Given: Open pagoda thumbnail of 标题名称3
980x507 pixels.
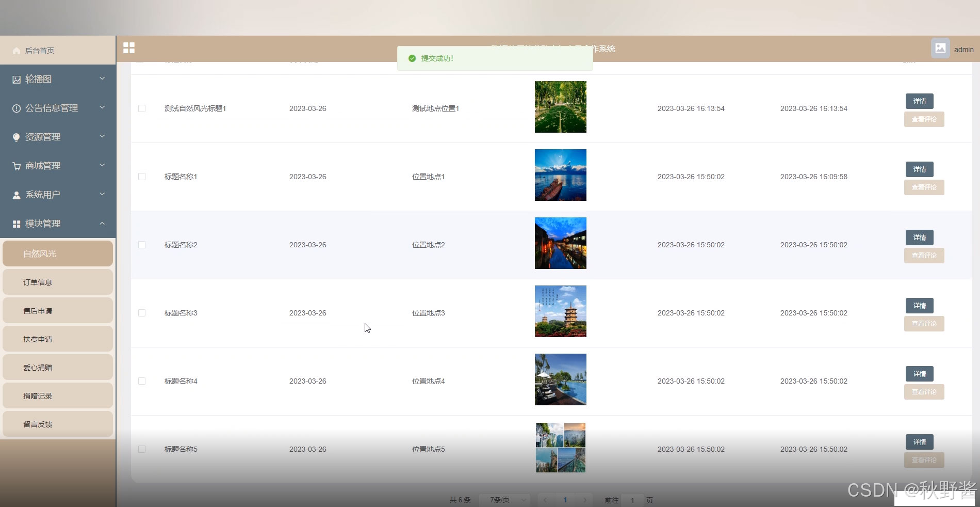Looking at the screenshot, I should 561,311.
